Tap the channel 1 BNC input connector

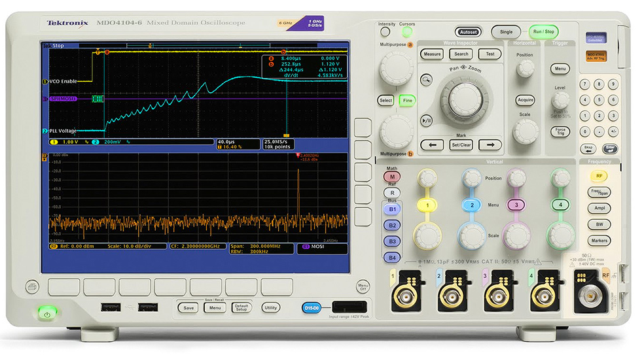click(405, 296)
